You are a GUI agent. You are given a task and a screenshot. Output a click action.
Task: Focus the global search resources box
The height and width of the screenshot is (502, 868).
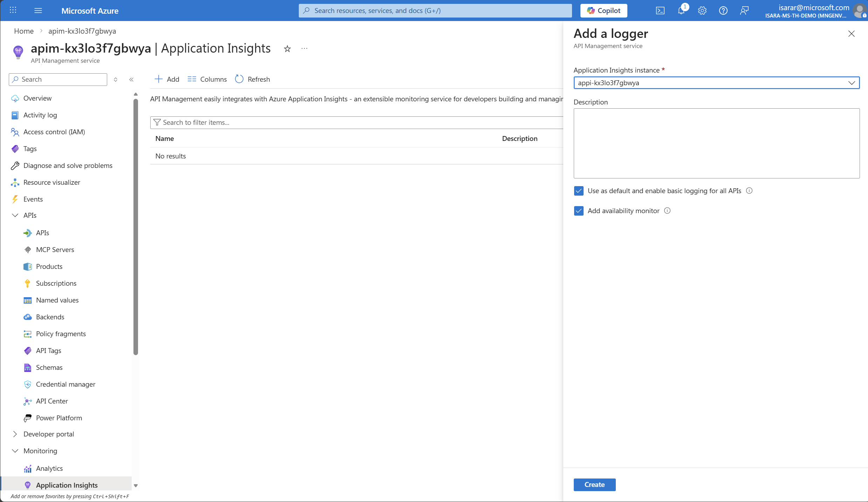(x=435, y=11)
